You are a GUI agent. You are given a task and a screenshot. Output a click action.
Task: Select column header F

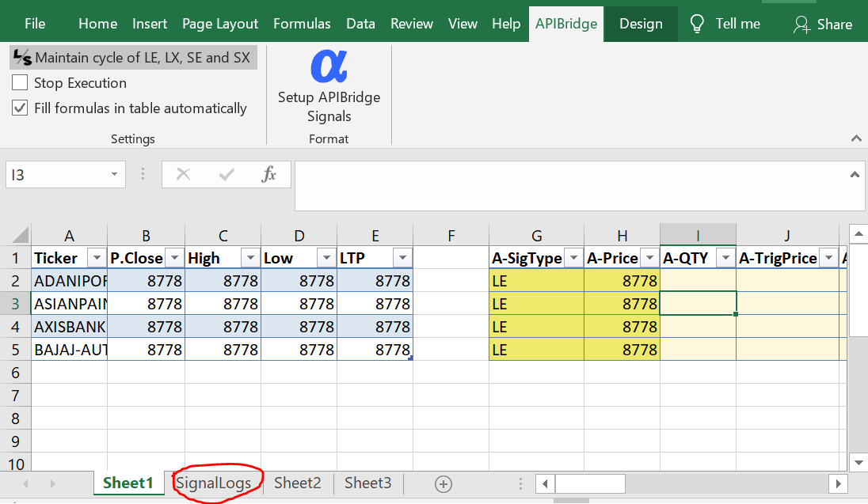451,236
